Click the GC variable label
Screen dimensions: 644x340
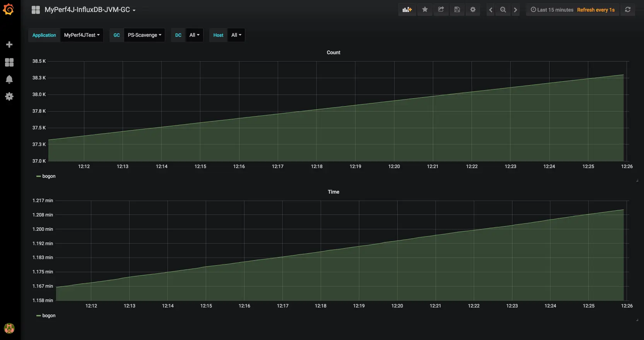[x=116, y=35]
